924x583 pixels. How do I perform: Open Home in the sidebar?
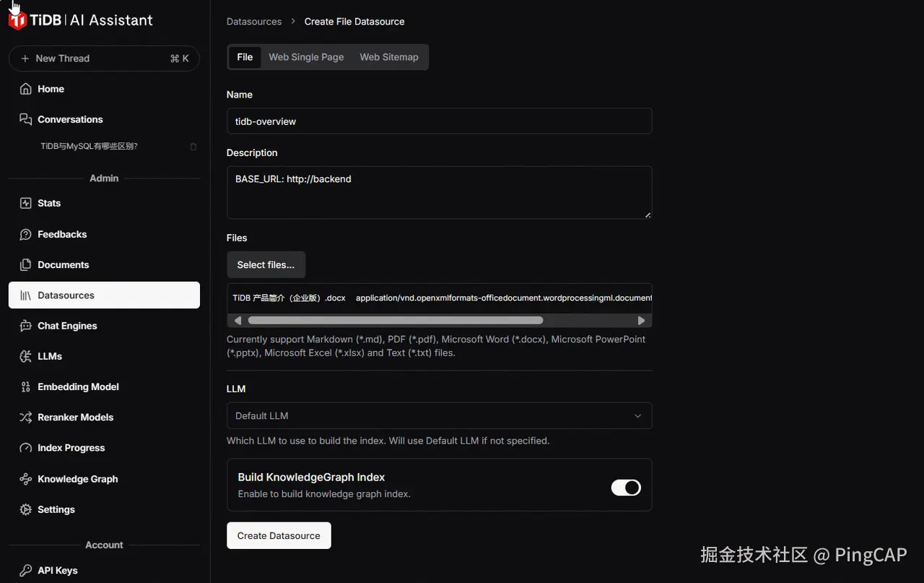point(104,89)
